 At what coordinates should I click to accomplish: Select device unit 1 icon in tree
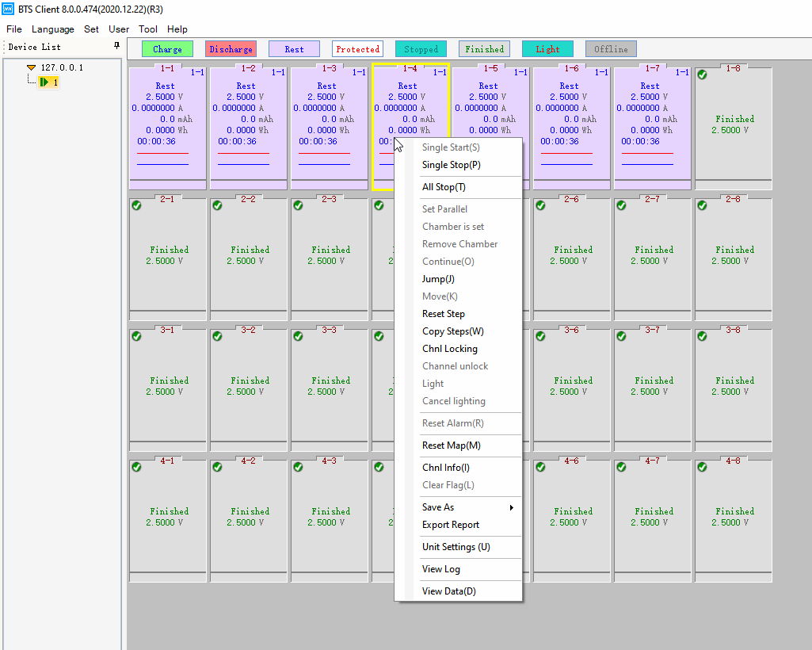tap(45, 82)
